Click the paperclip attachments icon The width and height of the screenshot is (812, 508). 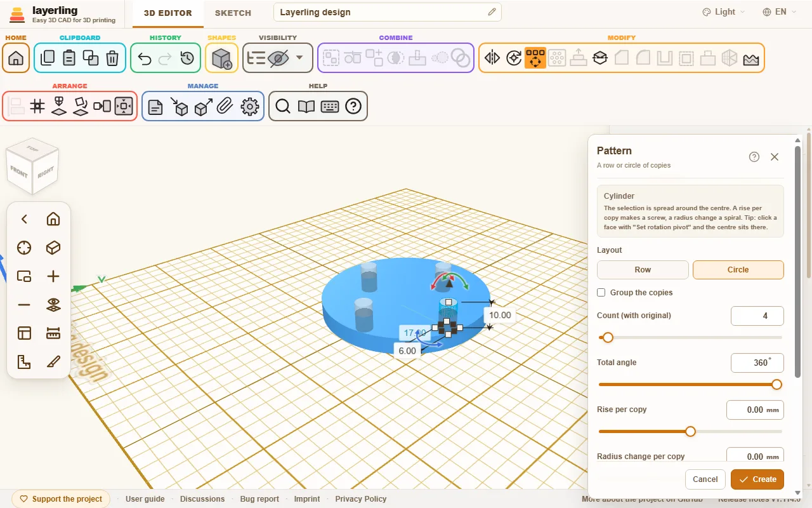225,107
